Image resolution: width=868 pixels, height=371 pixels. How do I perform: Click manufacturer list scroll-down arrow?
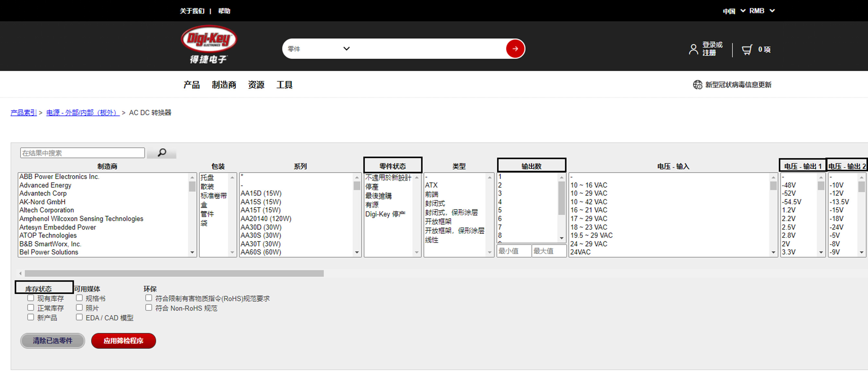pos(192,252)
